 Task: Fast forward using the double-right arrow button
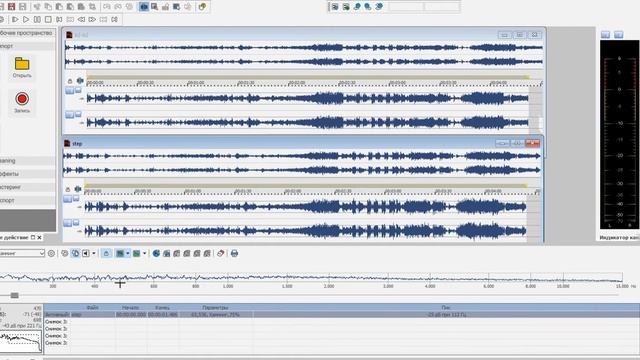pyautogui.click(x=92, y=19)
